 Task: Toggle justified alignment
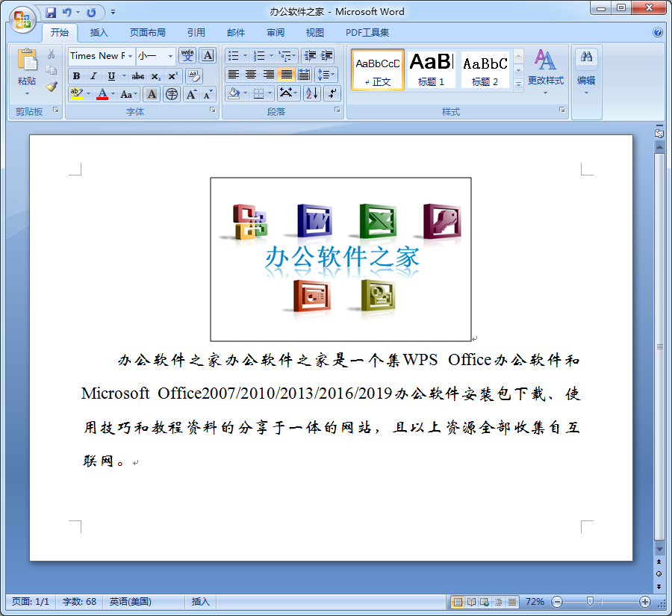pyautogui.click(x=286, y=75)
